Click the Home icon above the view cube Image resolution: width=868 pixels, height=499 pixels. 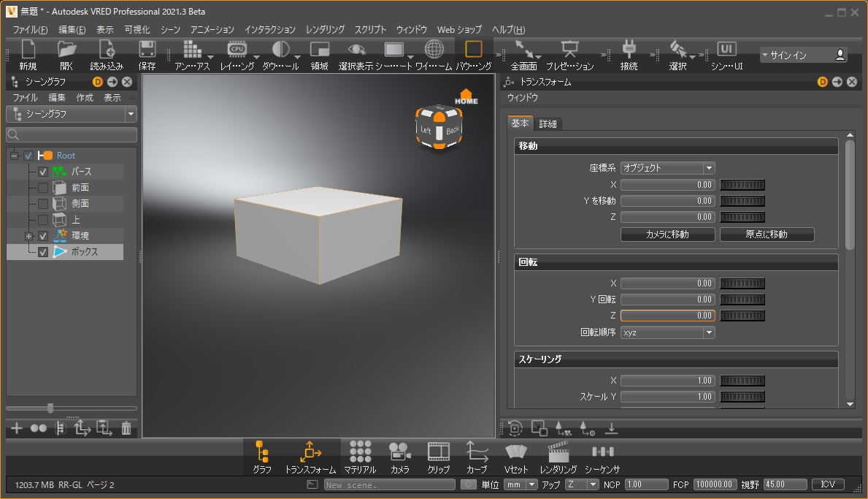click(466, 97)
